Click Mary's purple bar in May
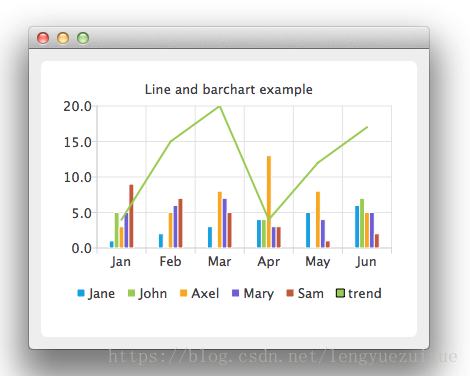The width and height of the screenshot is (470, 376). 323,234
